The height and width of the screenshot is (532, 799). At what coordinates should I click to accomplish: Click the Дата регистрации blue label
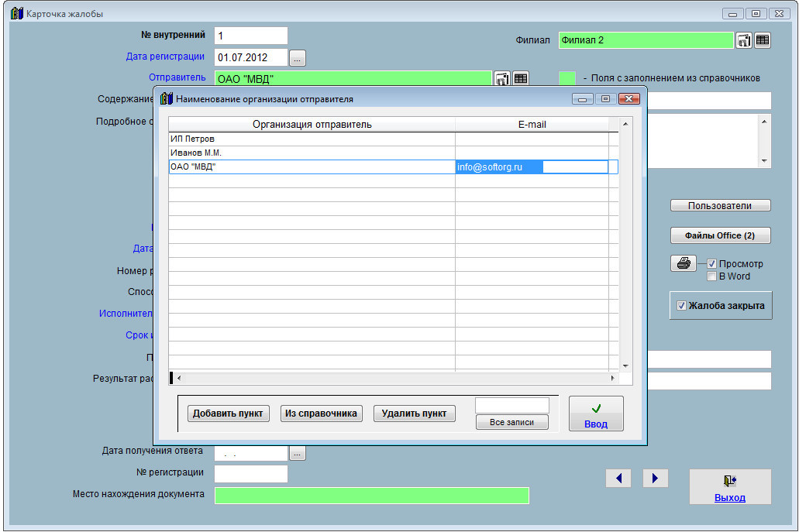coord(165,57)
